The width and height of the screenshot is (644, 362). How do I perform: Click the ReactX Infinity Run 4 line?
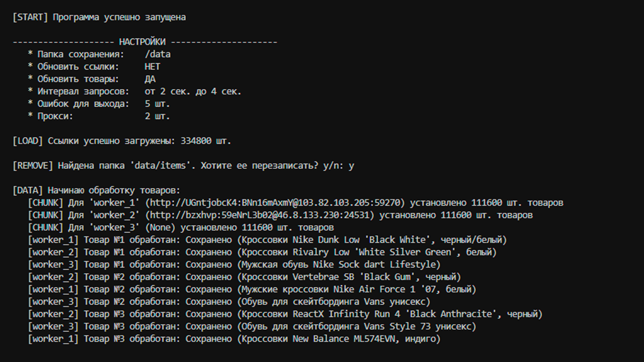pyautogui.click(x=285, y=314)
